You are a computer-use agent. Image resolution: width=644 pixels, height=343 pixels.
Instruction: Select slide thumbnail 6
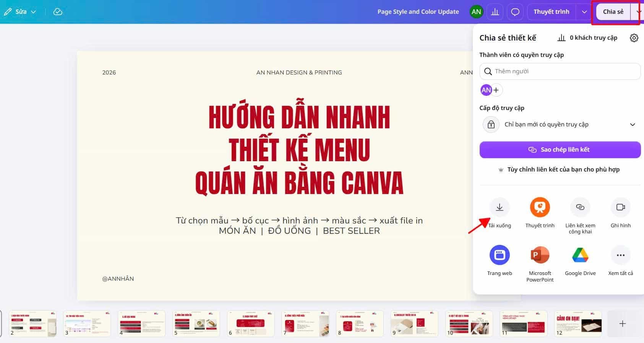coord(251,324)
